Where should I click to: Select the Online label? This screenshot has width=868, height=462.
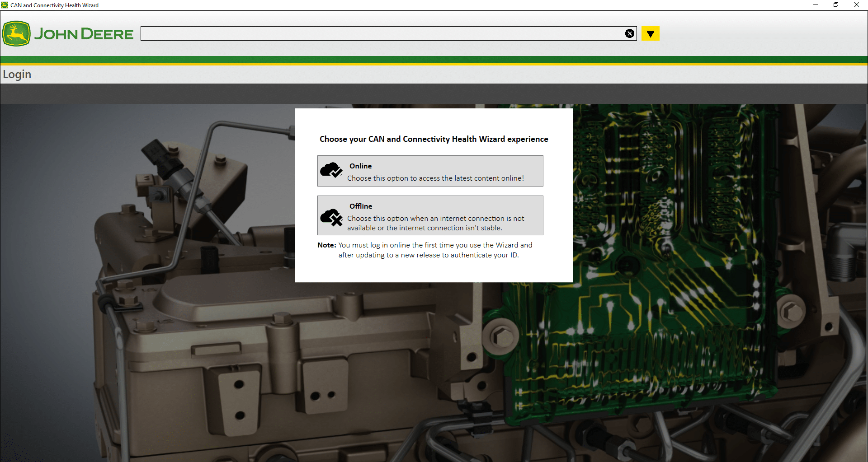(x=360, y=166)
